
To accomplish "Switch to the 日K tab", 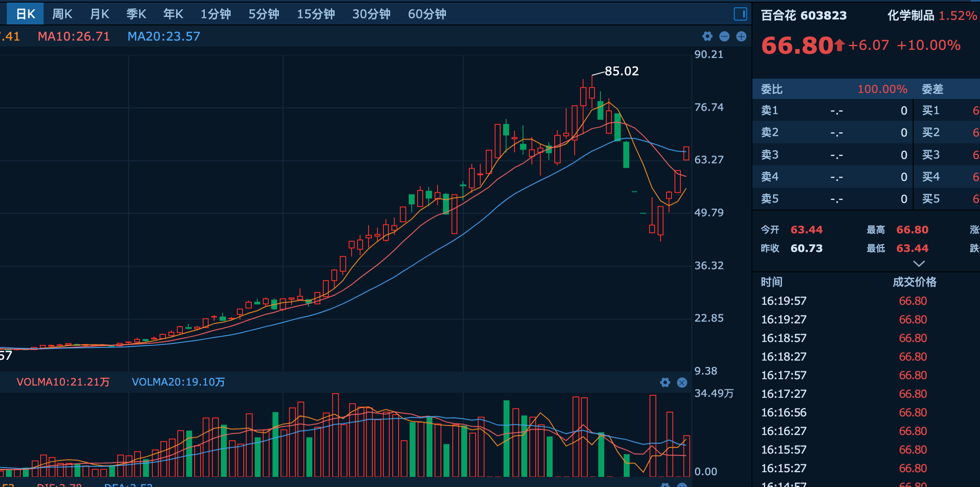I will (25, 14).
